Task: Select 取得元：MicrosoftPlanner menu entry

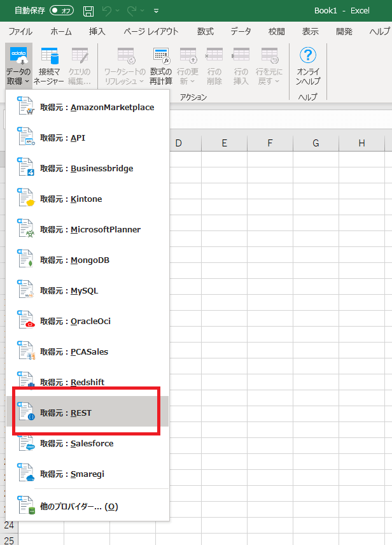Action: click(87, 229)
